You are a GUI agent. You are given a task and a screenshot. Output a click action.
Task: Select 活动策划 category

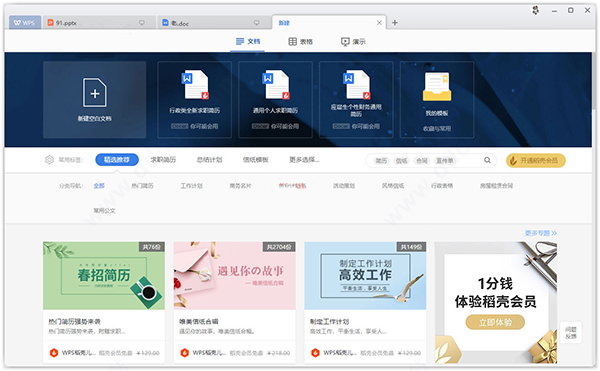[x=344, y=186]
